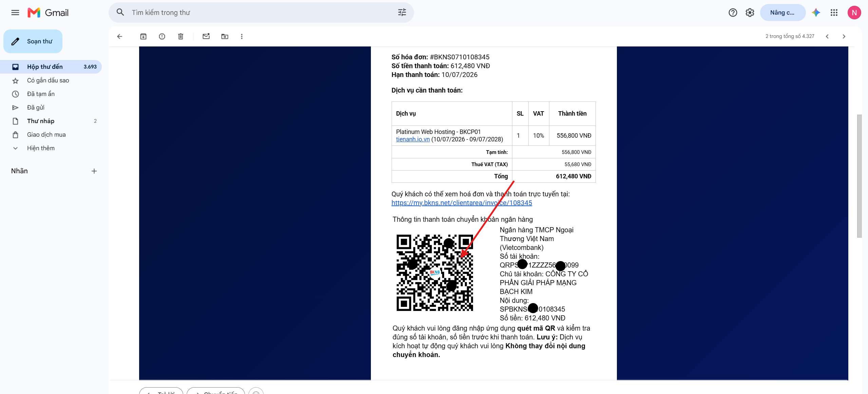Open Hộp thư đến inbox
The image size is (868, 394).
pos(51,67)
